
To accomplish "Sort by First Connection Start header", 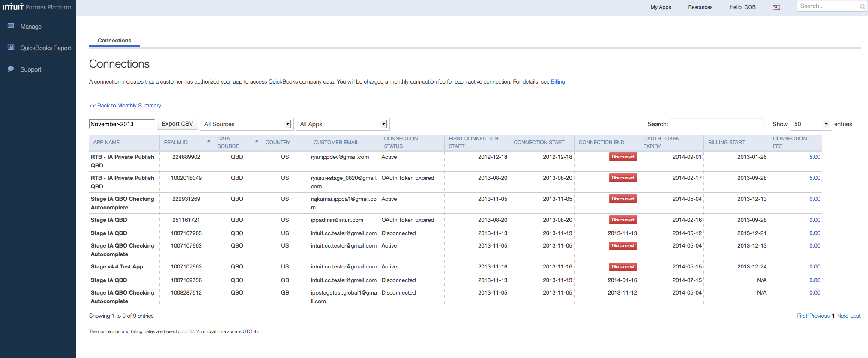I will point(477,143).
